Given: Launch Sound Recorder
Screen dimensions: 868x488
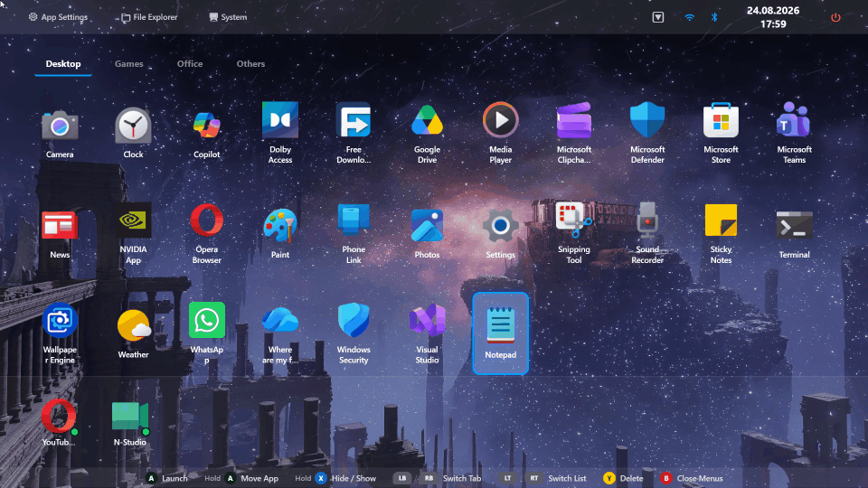Looking at the screenshot, I should 647,233.
